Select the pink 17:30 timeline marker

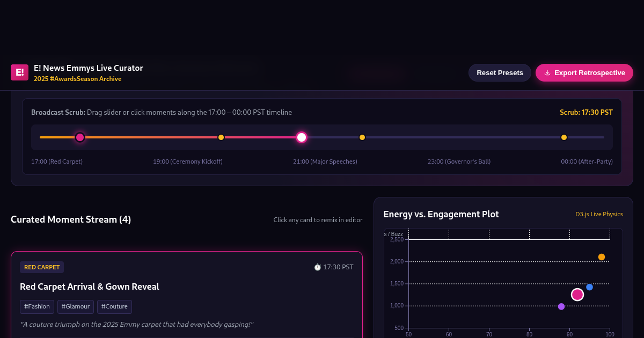pyautogui.click(x=80, y=137)
